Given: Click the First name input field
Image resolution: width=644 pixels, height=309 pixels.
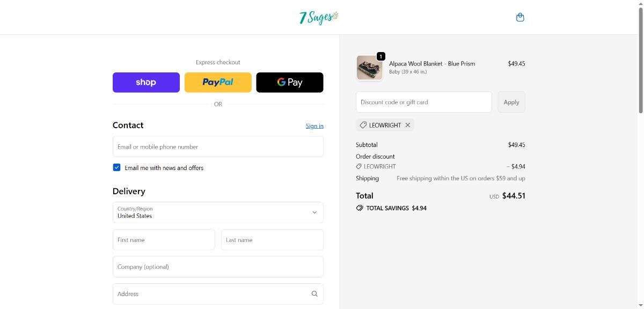Looking at the screenshot, I should click(x=164, y=240).
